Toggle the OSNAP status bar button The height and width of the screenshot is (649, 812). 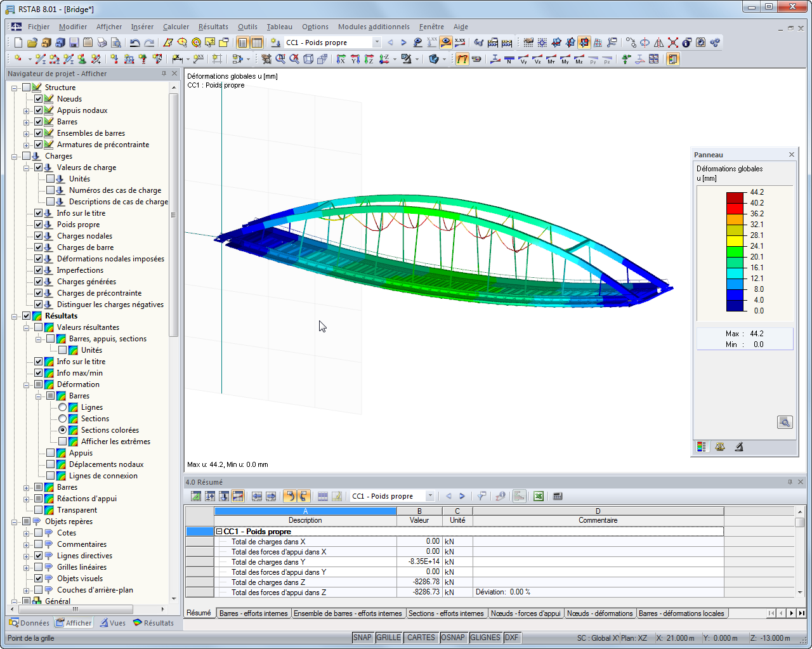453,638
